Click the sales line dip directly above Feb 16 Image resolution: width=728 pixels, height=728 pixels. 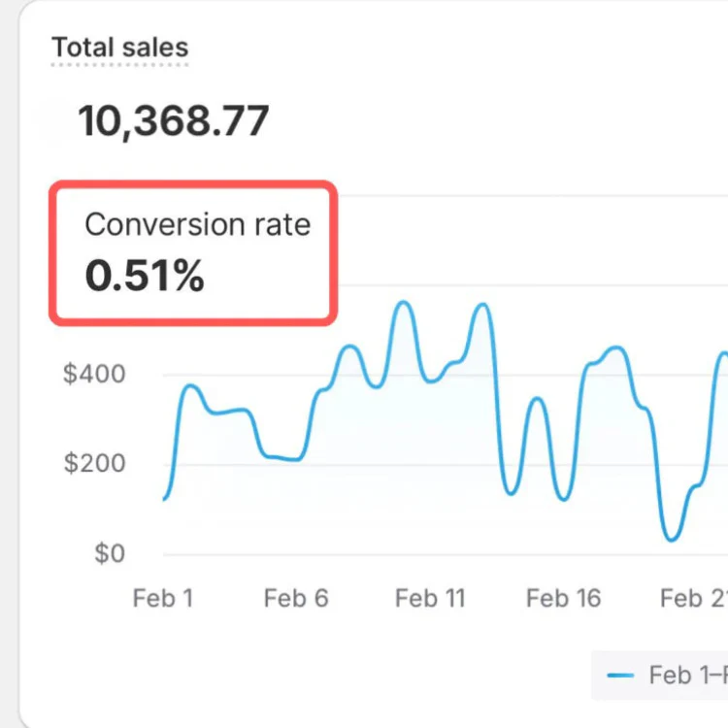point(563,499)
